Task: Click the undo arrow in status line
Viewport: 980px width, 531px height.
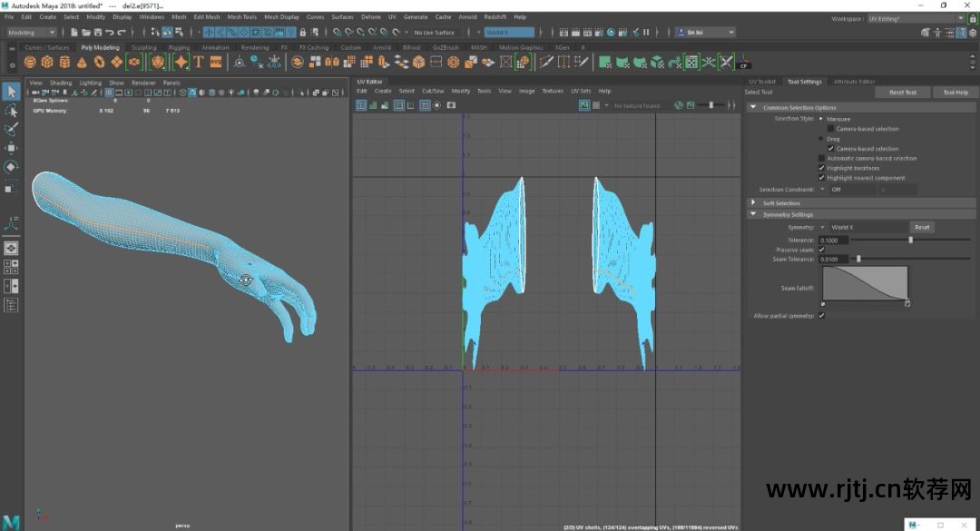Action: click(x=110, y=33)
